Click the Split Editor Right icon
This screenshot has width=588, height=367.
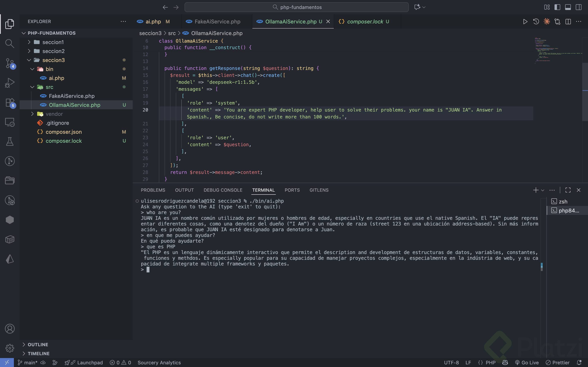[568, 22]
